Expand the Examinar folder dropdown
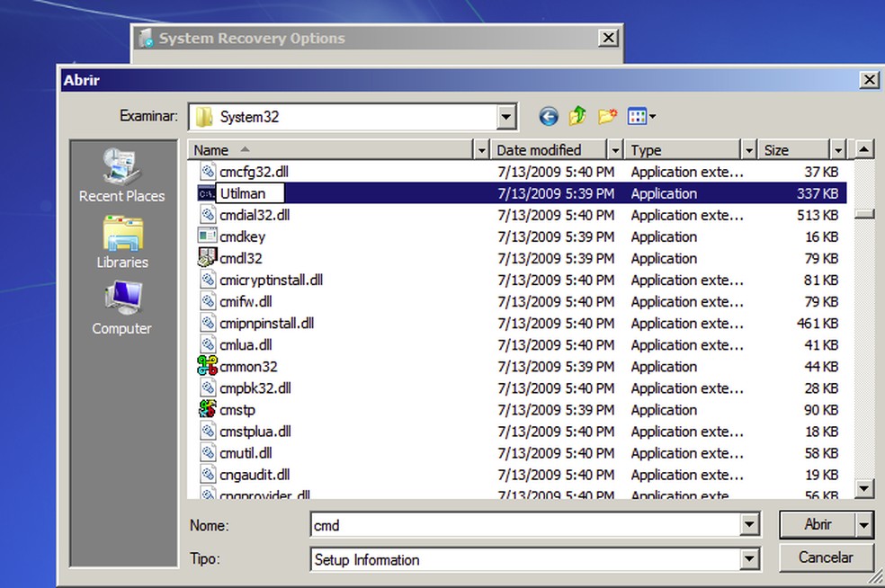Screen dimensions: 885x588 click(x=506, y=117)
